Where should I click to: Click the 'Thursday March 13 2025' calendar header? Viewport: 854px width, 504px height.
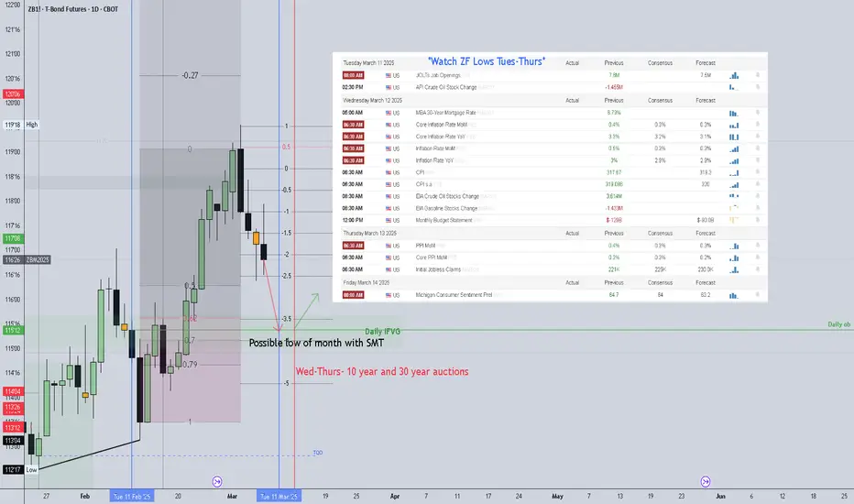[x=370, y=233]
